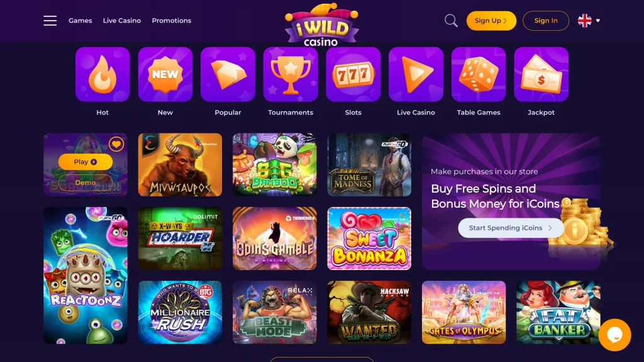
Task: Open the Sweet Bonanza game thumbnail
Action: (x=369, y=239)
